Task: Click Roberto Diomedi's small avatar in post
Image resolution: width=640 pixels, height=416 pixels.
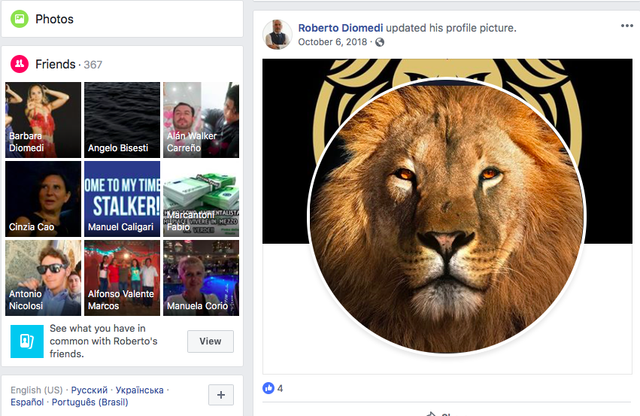Action: [277, 35]
